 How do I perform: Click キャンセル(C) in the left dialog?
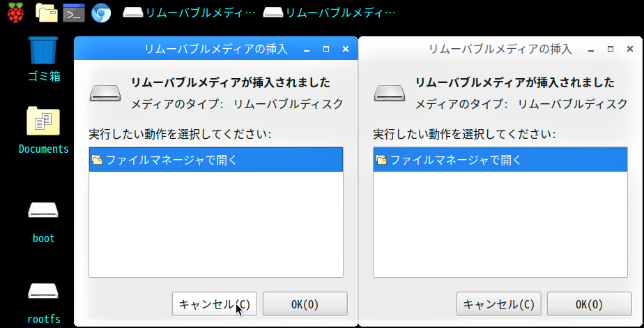(215, 304)
